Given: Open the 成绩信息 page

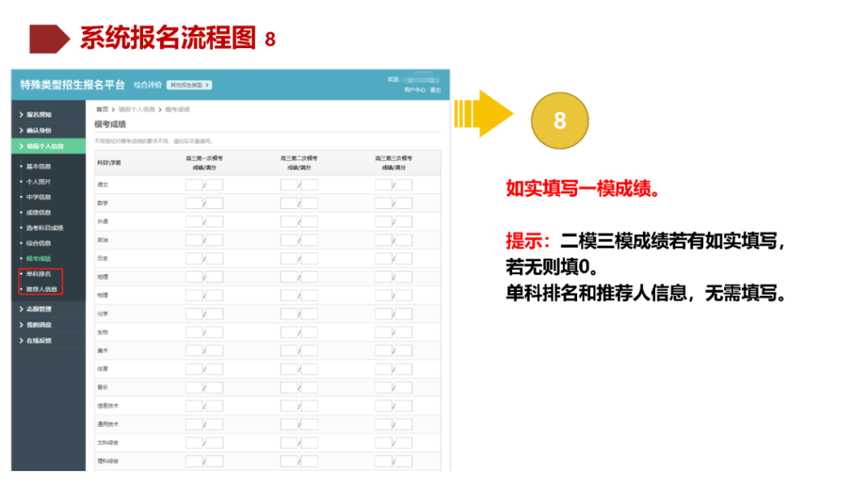Looking at the screenshot, I should point(40,211).
